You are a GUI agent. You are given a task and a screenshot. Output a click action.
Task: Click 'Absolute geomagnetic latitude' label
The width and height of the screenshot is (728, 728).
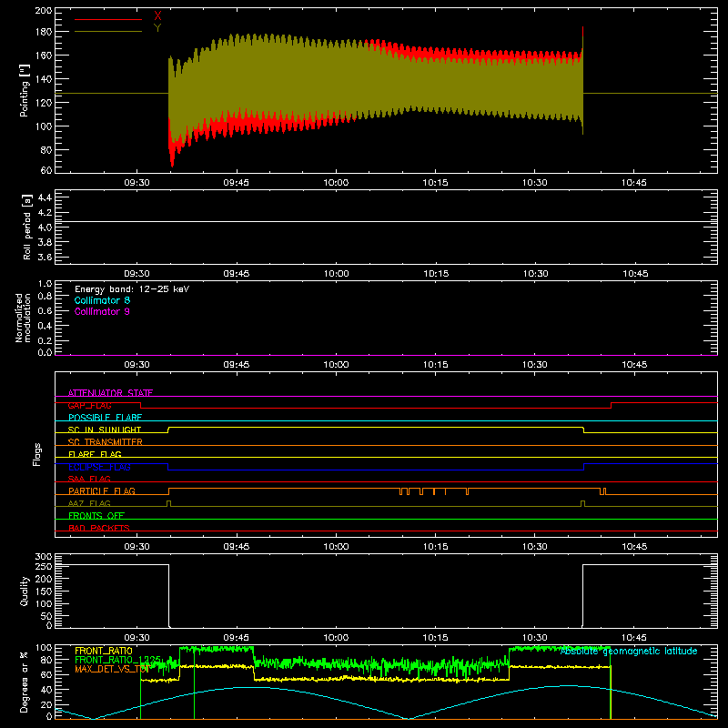pos(629,651)
